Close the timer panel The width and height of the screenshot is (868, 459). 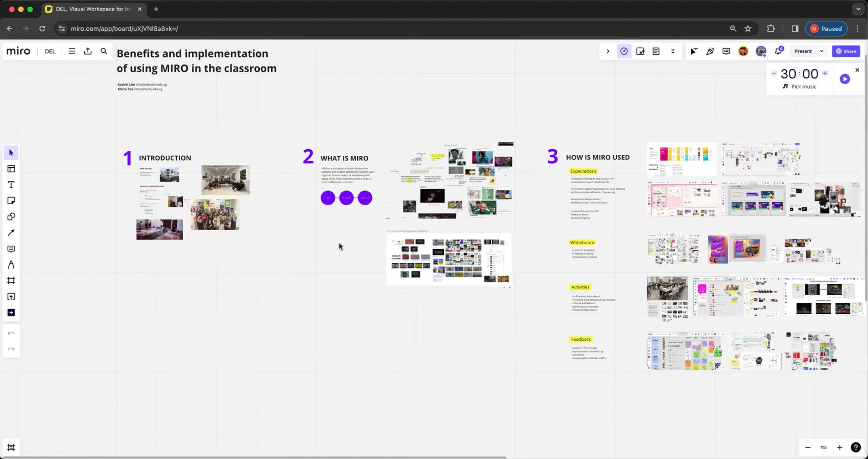(857, 70)
